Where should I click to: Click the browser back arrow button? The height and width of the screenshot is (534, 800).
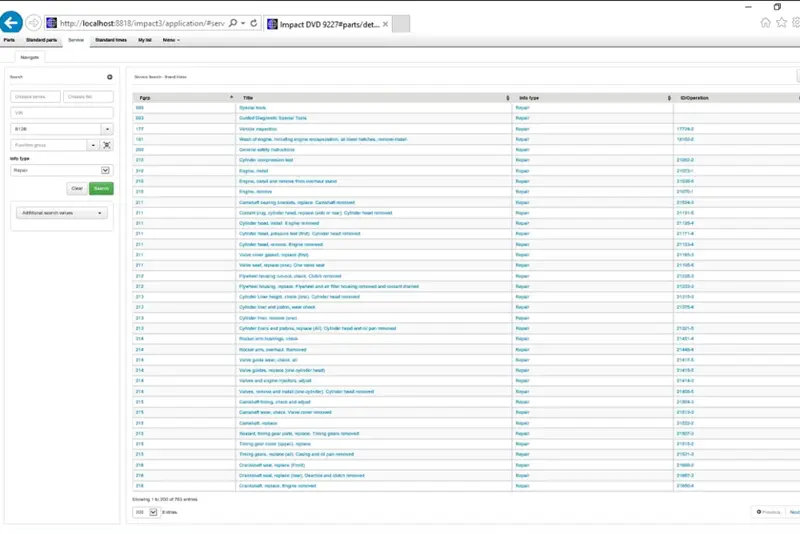pyautogui.click(x=13, y=21)
